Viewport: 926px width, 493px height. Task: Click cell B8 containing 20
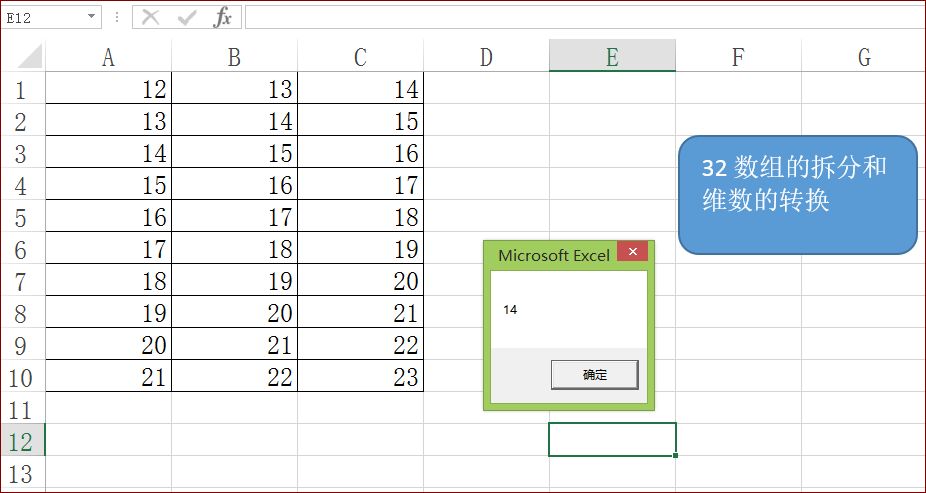click(x=234, y=312)
